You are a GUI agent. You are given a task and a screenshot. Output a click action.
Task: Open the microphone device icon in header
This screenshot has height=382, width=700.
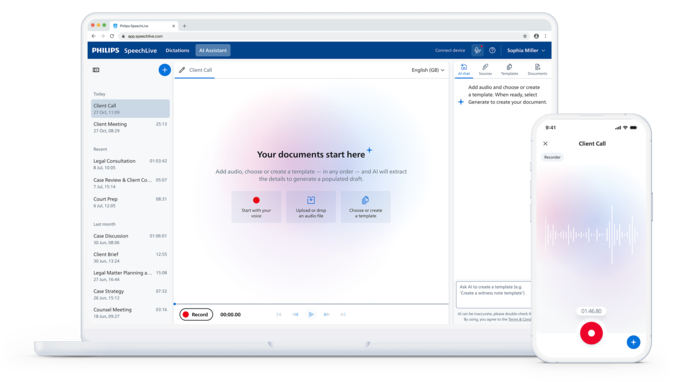pyautogui.click(x=477, y=50)
